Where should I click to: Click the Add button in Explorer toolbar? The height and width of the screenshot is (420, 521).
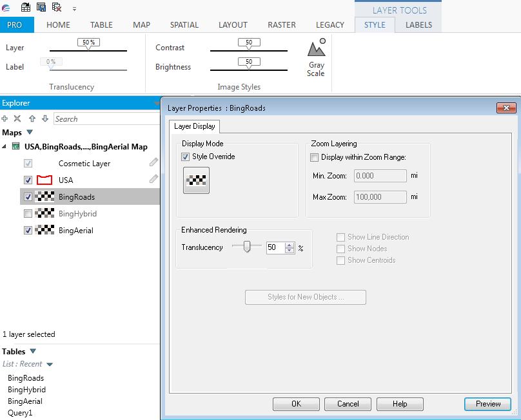click(x=6, y=119)
